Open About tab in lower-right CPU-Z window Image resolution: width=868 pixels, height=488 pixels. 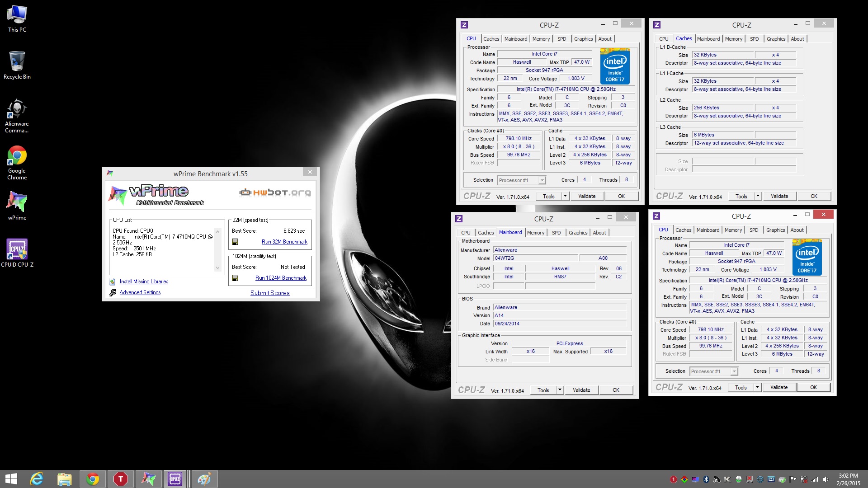click(797, 230)
